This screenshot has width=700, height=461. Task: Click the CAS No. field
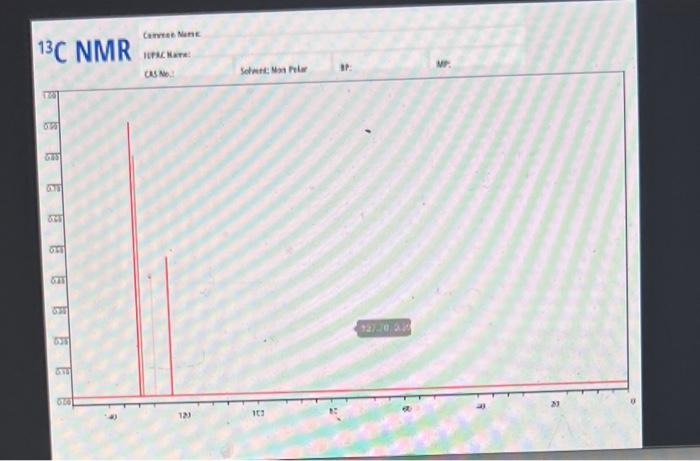[188, 73]
